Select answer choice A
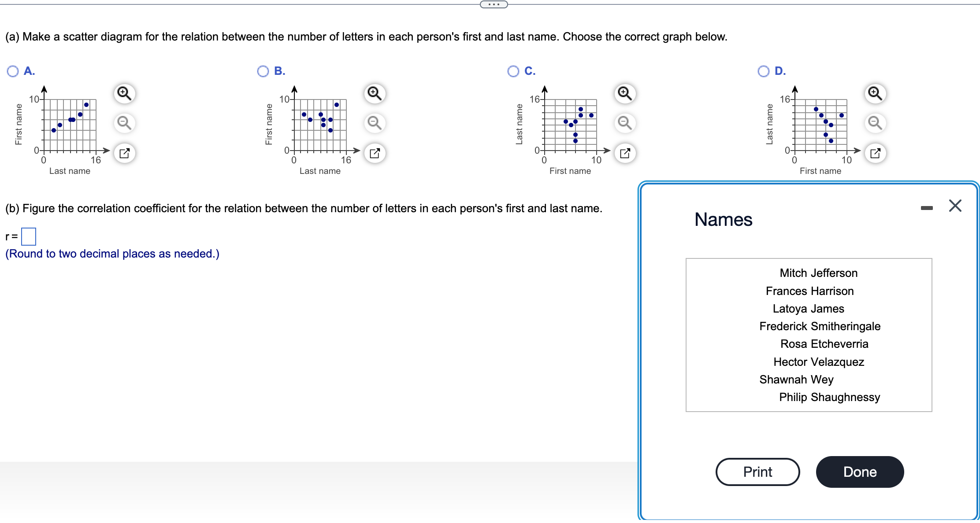The width and height of the screenshot is (980, 523). [12, 70]
